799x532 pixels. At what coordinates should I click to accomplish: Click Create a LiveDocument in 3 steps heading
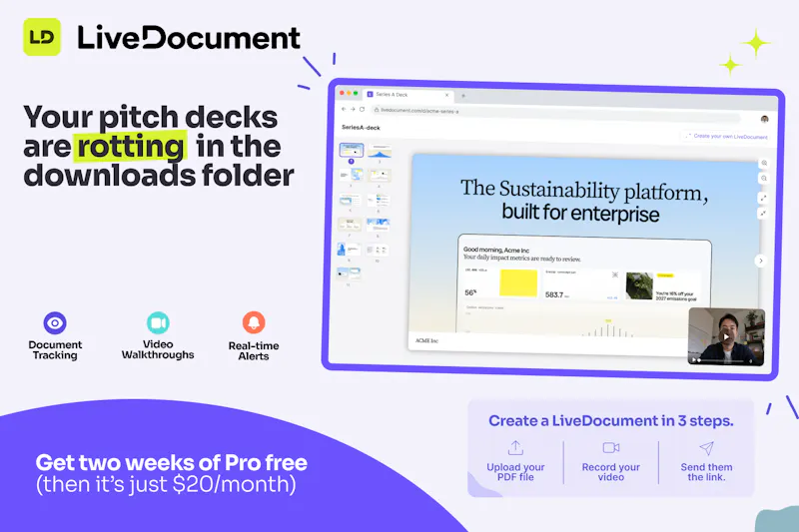coord(611,420)
